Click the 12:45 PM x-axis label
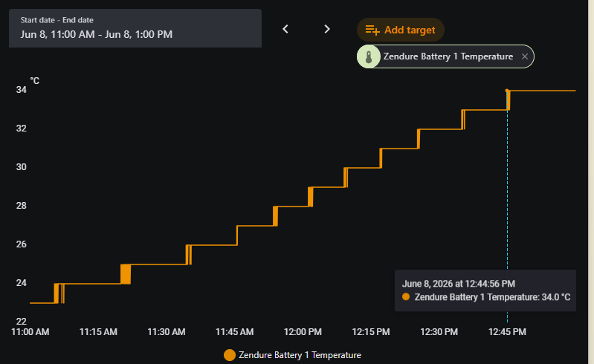 tap(507, 332)
